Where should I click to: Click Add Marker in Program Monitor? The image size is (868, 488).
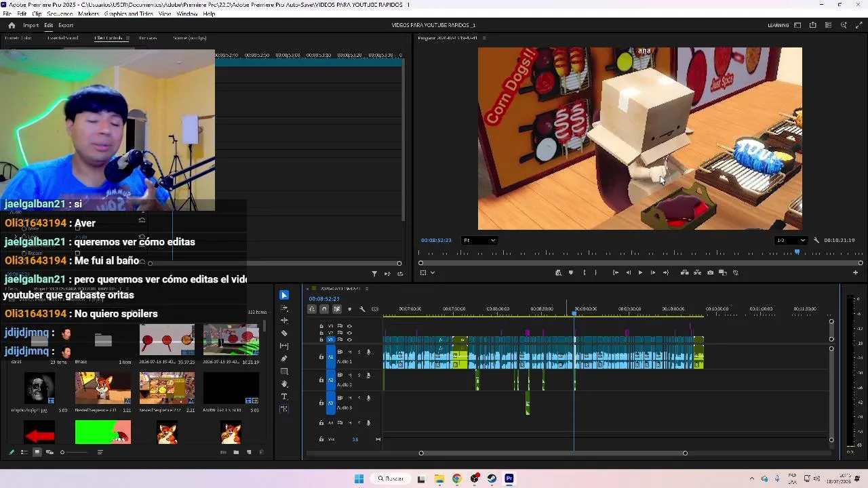pyautogui.click(x=571, y=272)
